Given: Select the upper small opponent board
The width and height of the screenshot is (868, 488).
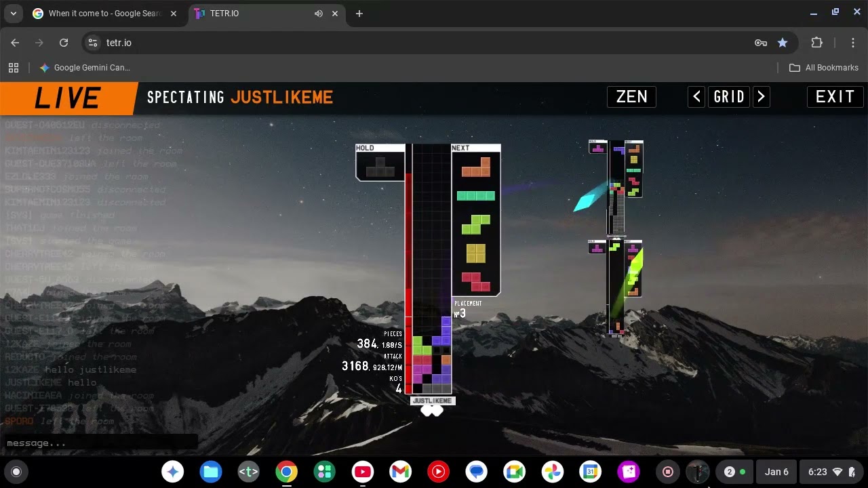Looking at the screenshot, I should 616,188.
